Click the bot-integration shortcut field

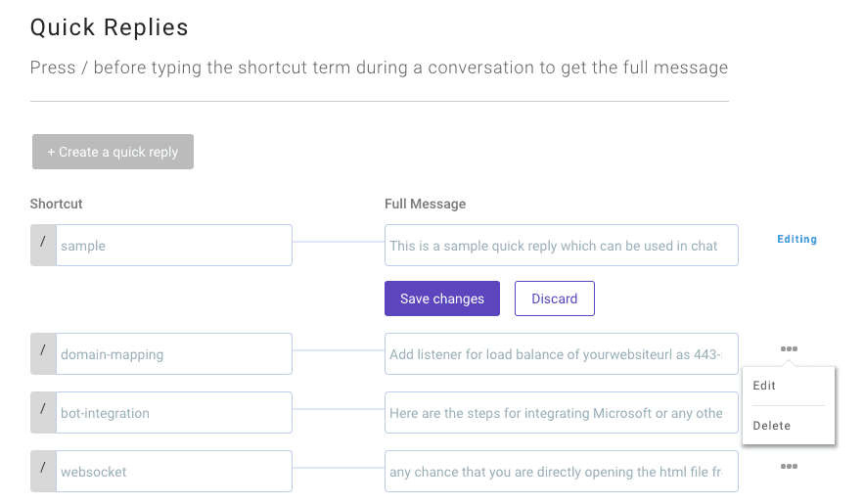[174, 413]
